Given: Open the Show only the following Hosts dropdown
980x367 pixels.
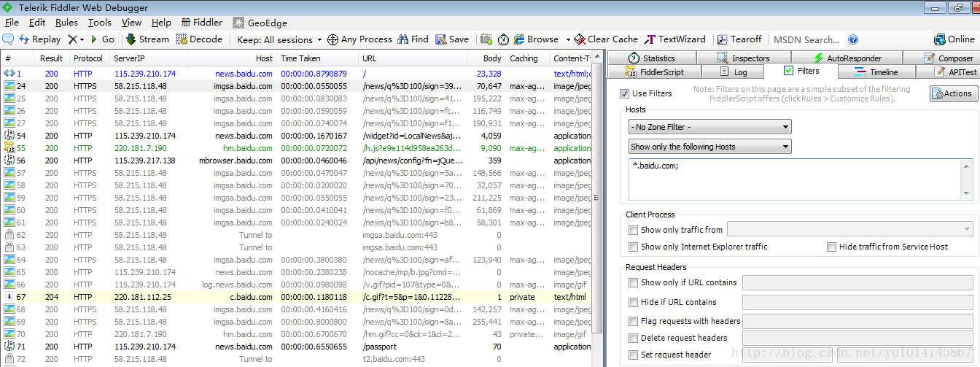Looking at the screenshot, I should click(x=709, y=147).
